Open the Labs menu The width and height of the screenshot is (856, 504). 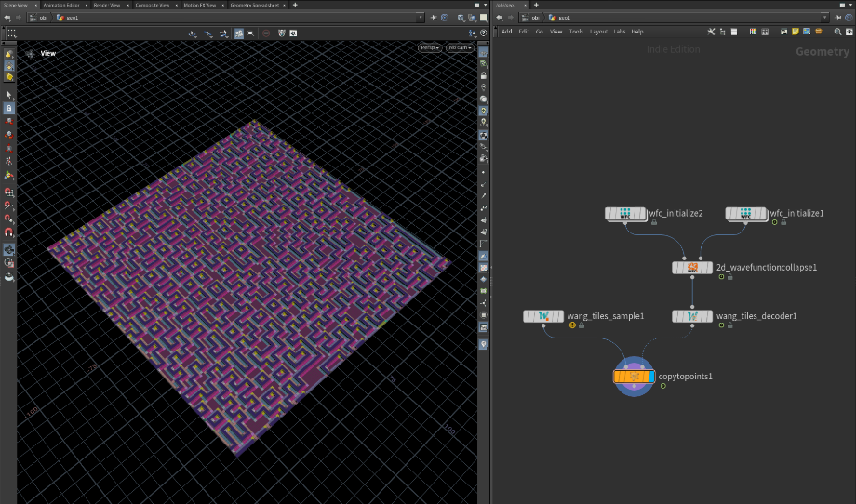click(x=619, y=32)
